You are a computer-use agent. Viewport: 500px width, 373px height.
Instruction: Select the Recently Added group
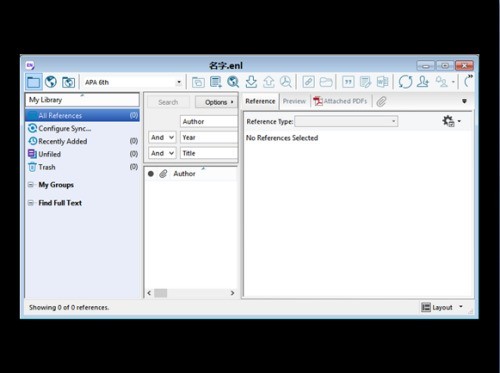coord(82,141)
